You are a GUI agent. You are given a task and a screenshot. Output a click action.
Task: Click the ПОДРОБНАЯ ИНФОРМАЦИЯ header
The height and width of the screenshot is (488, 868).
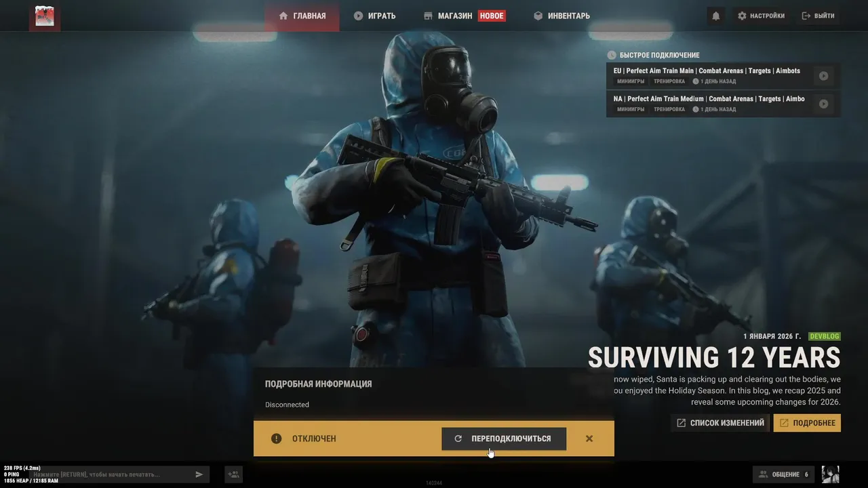click(318, 384)
